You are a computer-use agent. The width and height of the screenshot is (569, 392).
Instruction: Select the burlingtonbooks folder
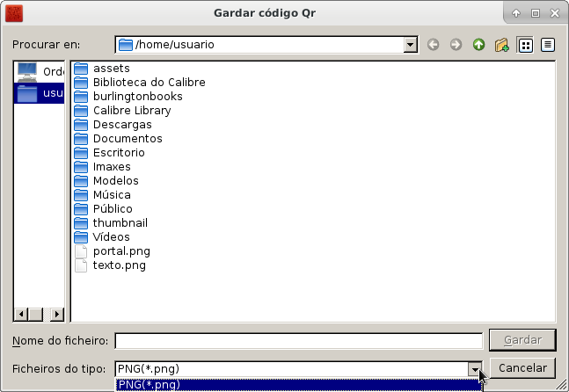point(128,97)
